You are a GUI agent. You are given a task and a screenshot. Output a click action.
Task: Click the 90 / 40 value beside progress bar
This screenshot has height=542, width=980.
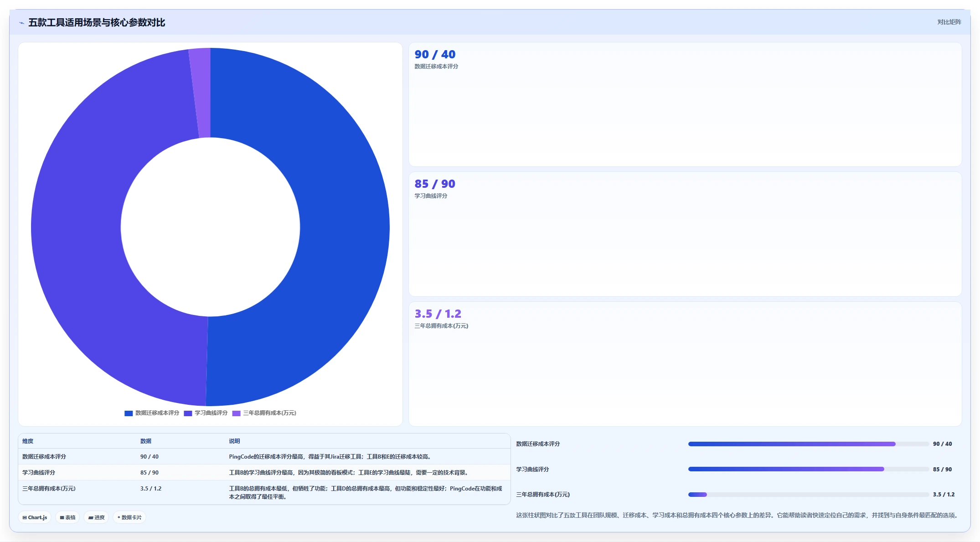point(942,444)
